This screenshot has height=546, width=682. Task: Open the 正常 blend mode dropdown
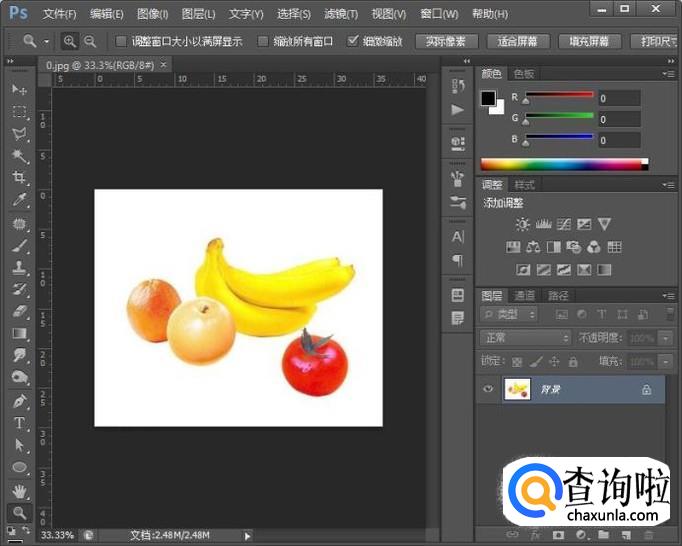(x=524, y=338)
